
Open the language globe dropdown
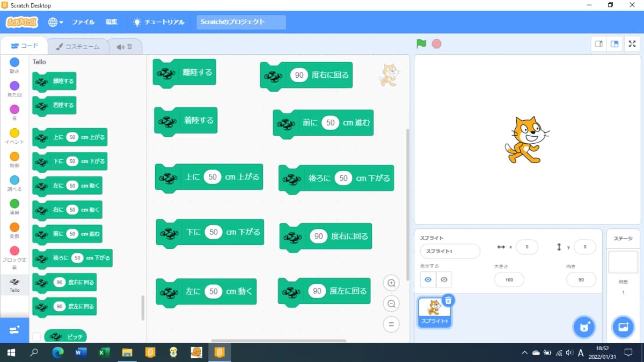pos(55,22)
